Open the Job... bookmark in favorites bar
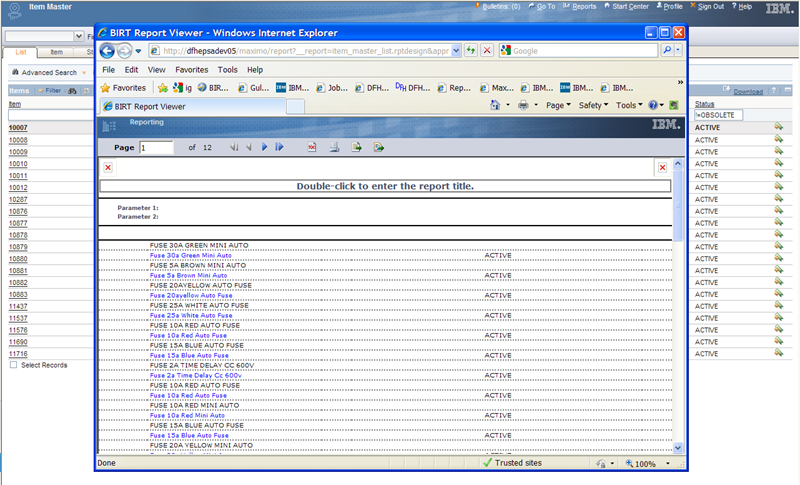Image resolution: width=800 pixels, height=485 pixels. coord(332,88)
